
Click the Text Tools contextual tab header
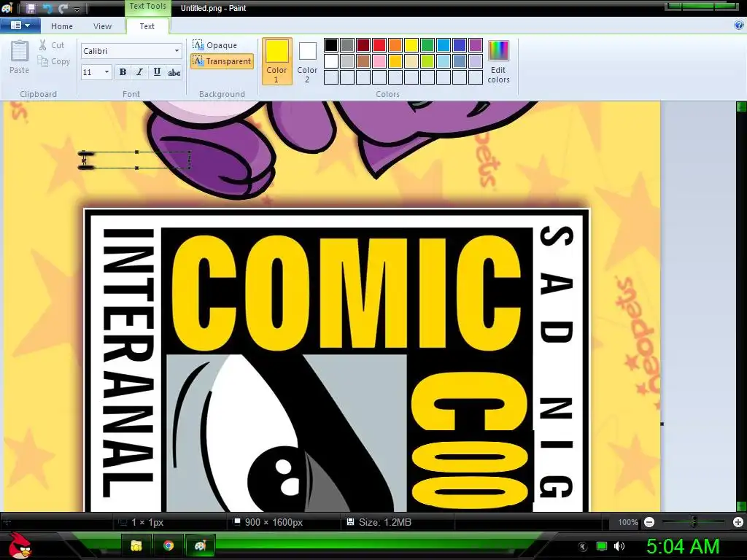(x=147, y=6)
